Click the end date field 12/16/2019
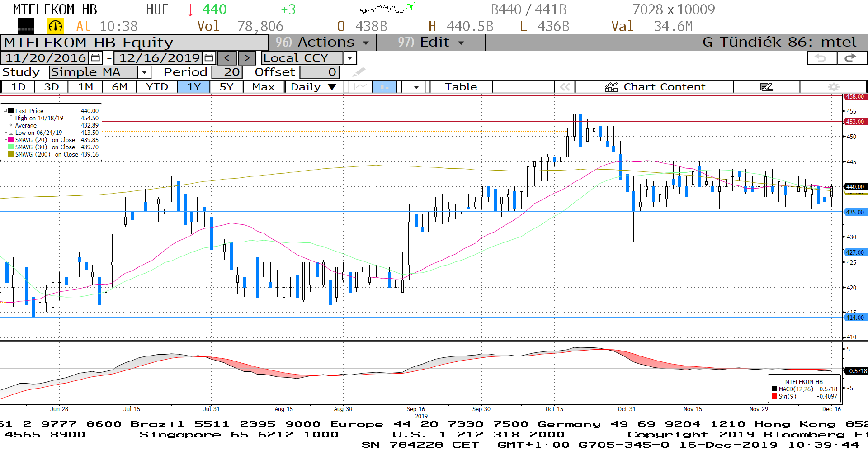The height and width of the screenshot is (470, 868). pyautogui.click(x=159, y=58)
